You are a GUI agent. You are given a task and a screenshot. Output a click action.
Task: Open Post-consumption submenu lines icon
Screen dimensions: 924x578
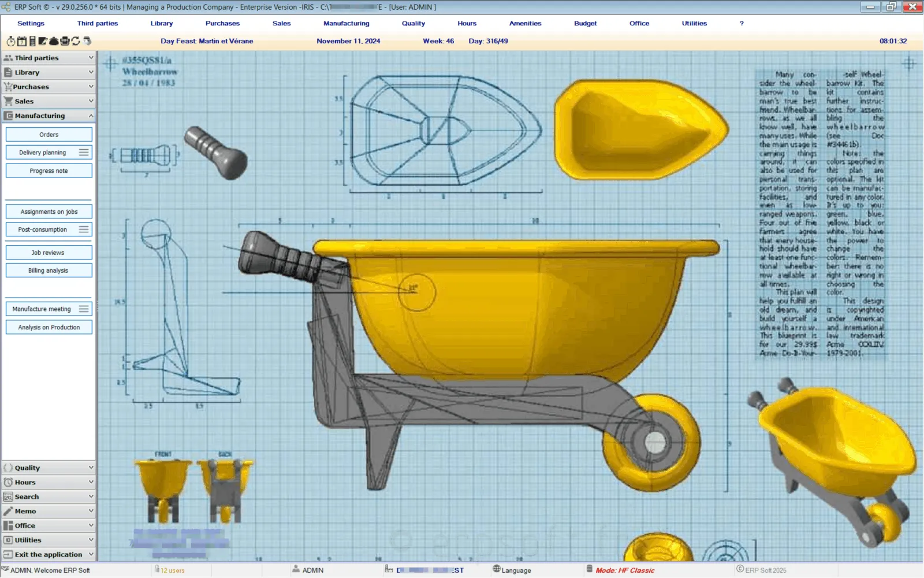click(84, 229)
